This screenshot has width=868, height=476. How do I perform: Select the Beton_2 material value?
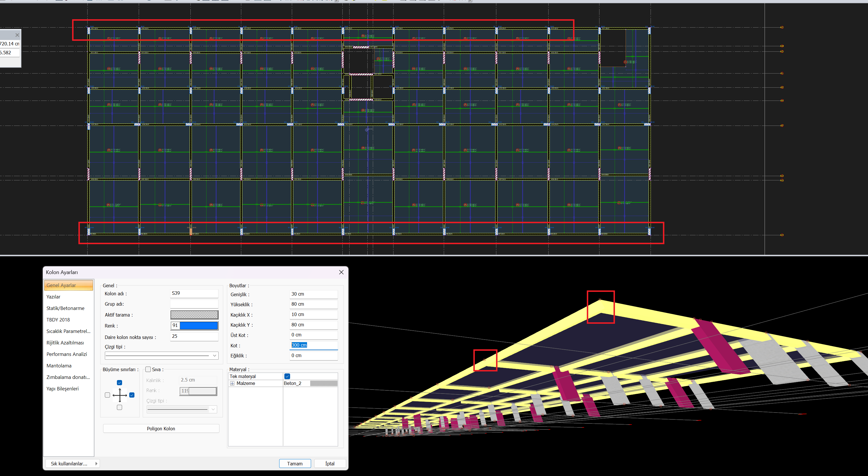coord(292,383)
